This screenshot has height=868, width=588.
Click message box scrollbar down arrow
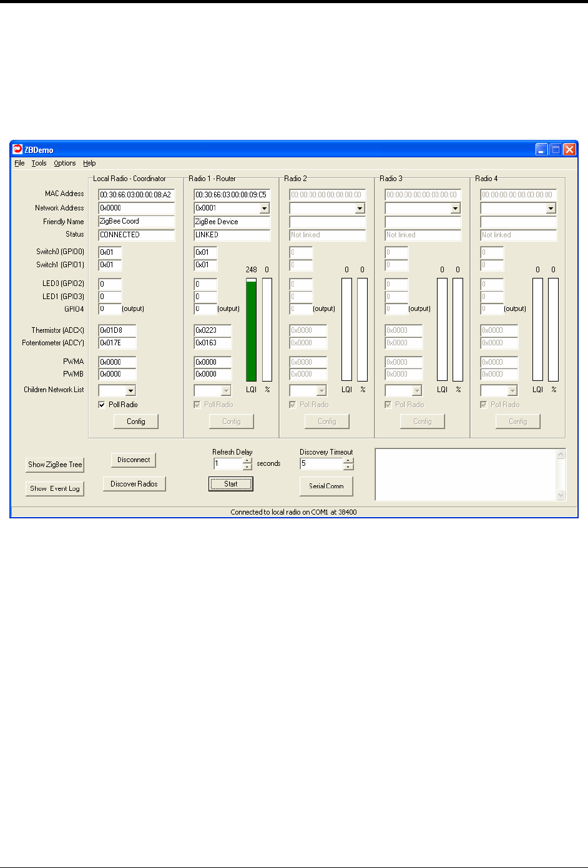[x=561, y=495]
